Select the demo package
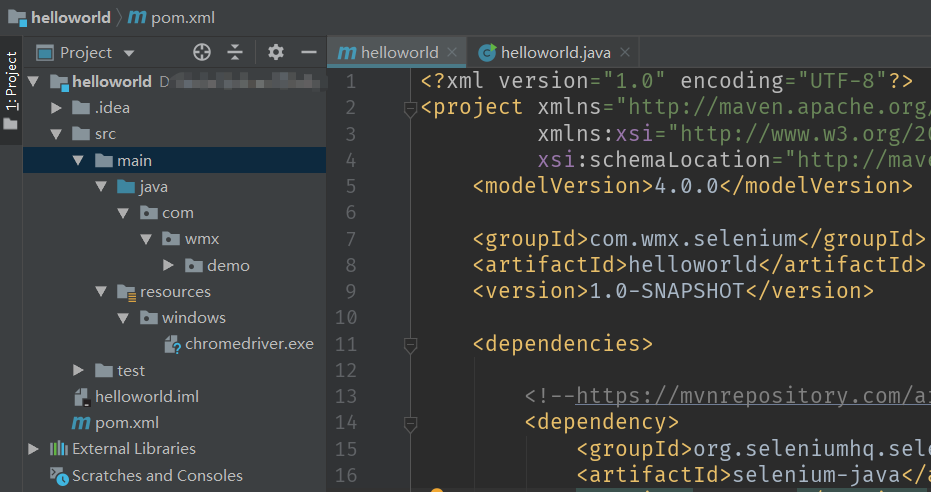The image size is (931, 492). [x=228, y=265]
